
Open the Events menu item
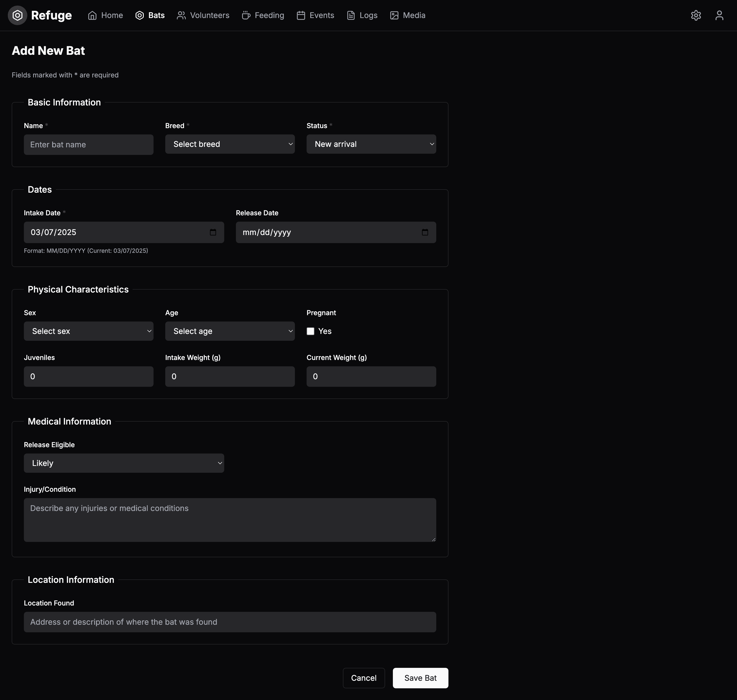tap(315, 15)
